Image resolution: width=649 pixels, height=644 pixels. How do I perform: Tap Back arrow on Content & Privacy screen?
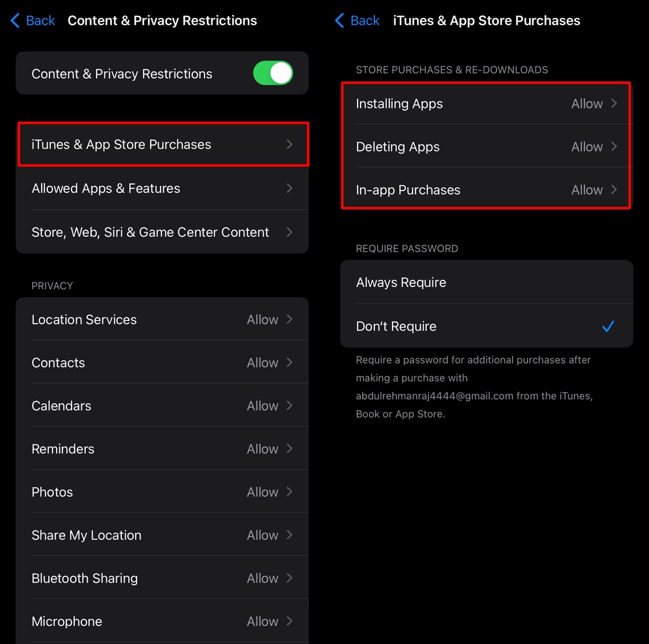[32, 21]
